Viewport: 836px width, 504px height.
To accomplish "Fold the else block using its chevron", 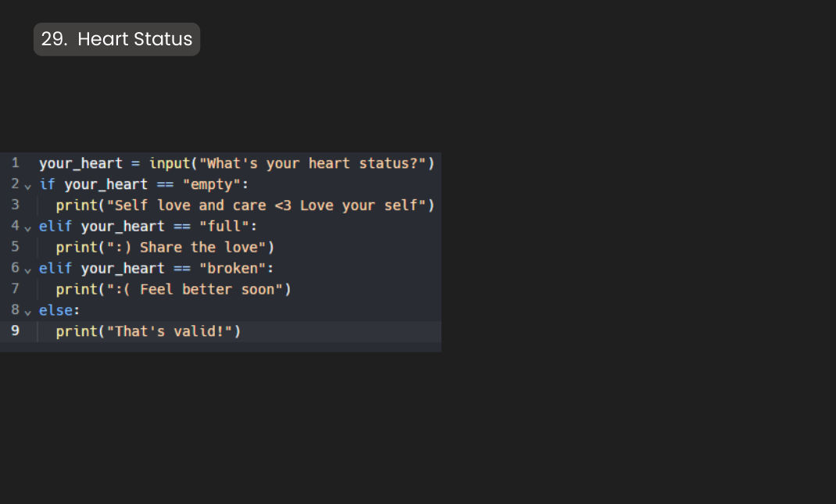I will pyautogui.click(x=28, y=311).
